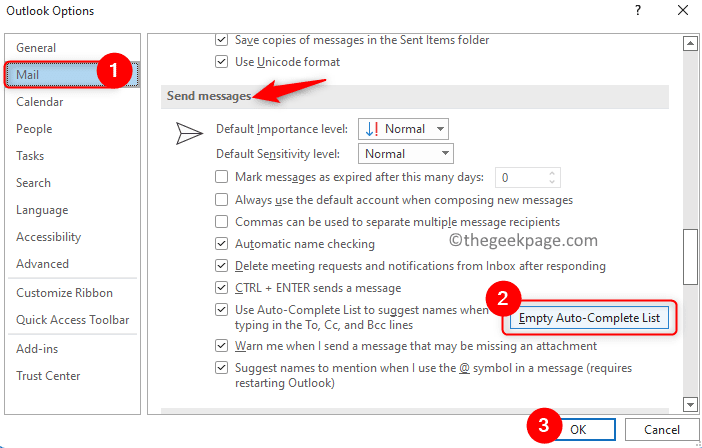The width and height of the screenshot is (702, 448).
Task: Toggle Delete meeting requests after responding checkbox
Action: [x=221, y=266]
